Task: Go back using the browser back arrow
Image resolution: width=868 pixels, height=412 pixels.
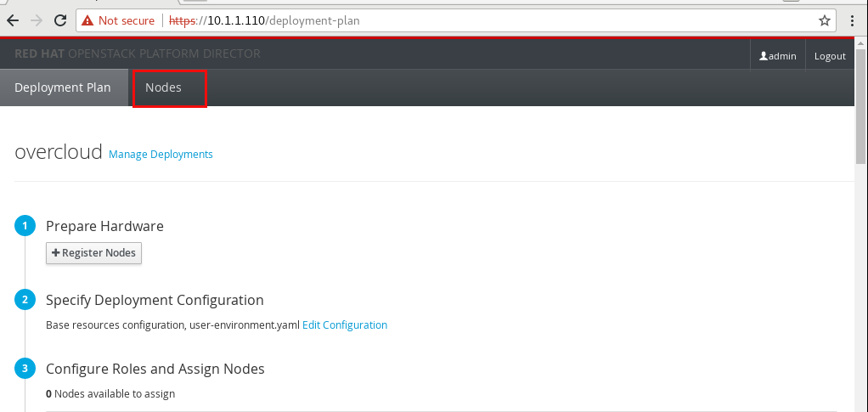Action: 13,21
